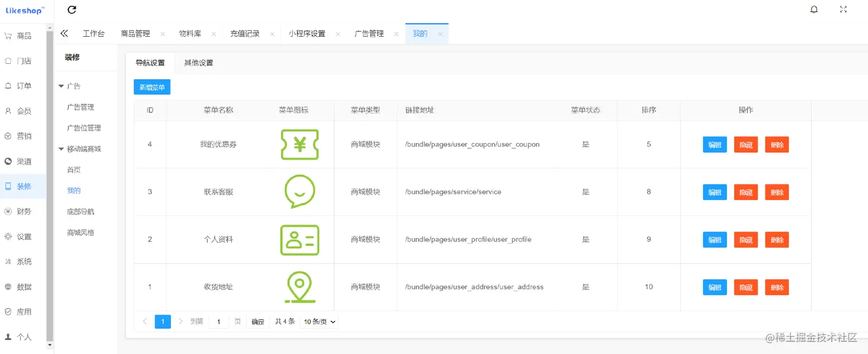
Task: Switch to the 商品管理 tab
Action: coord(135,34)
